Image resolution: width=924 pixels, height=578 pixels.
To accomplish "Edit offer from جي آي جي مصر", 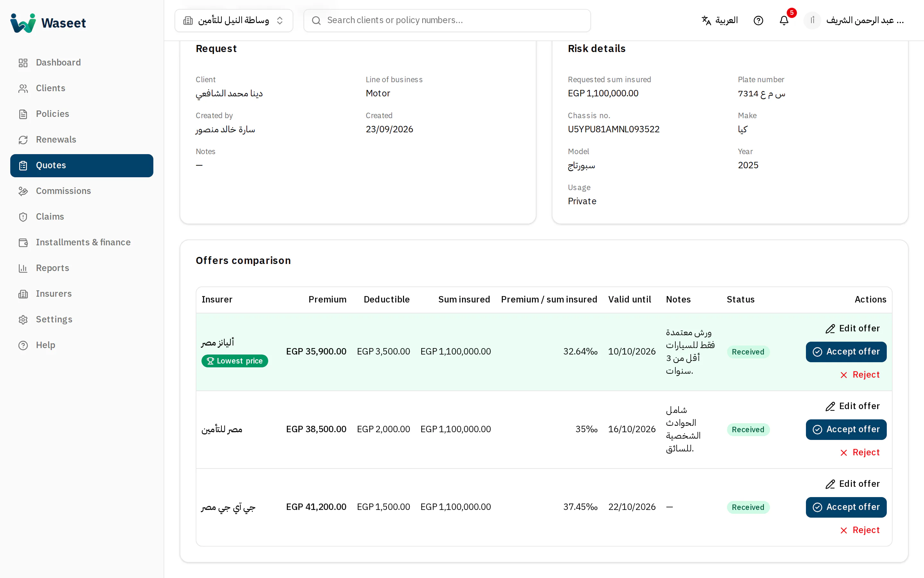I will (x=852, y=484).
